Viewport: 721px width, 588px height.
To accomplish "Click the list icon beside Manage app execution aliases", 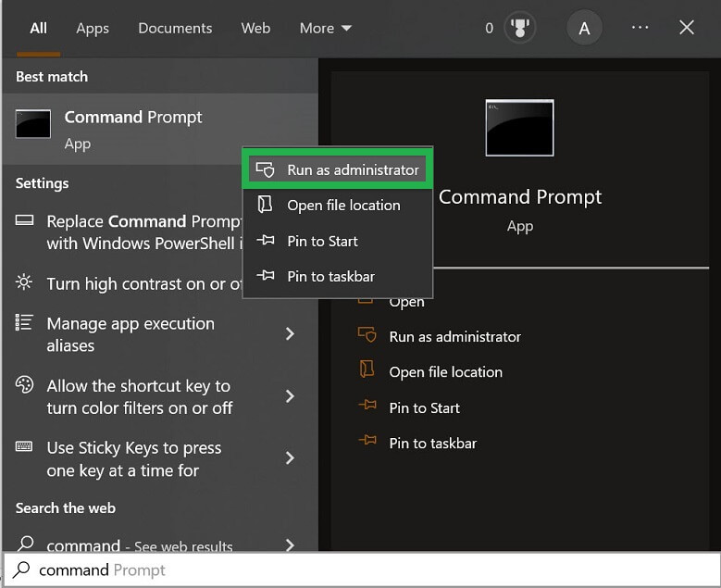I will [24, 322].
